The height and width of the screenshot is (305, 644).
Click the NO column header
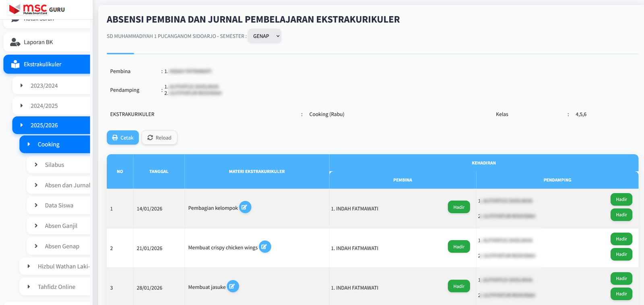pos(120,171)
